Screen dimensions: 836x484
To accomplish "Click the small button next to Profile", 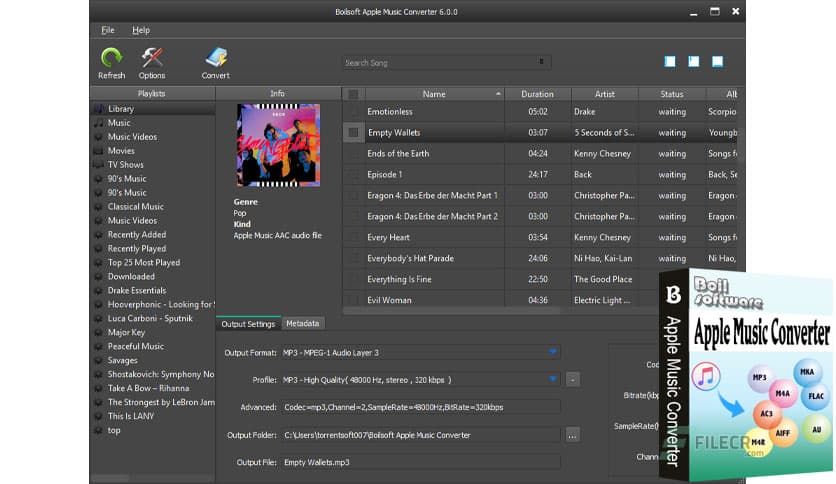I will 572,380.
